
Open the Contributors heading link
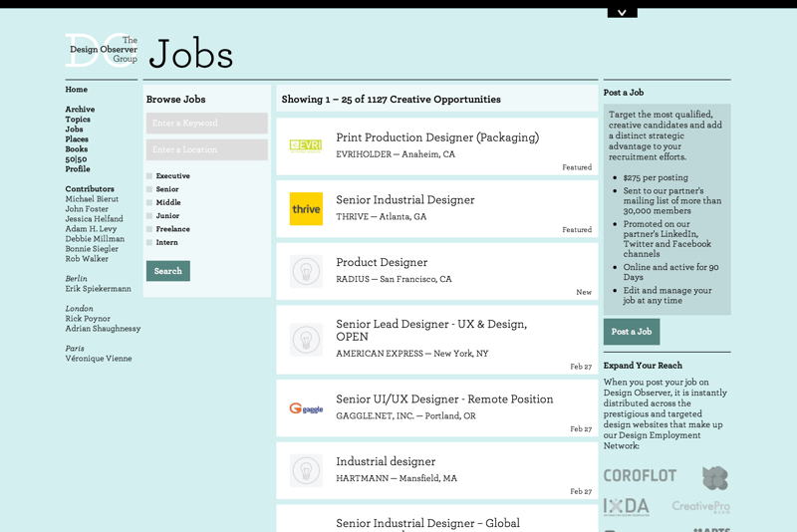(90, 189)
